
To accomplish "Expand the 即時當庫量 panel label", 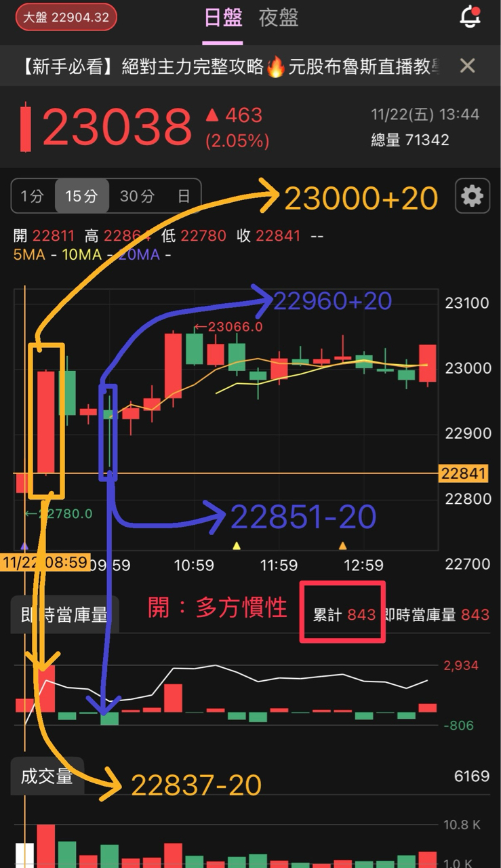I will point(64,615).
